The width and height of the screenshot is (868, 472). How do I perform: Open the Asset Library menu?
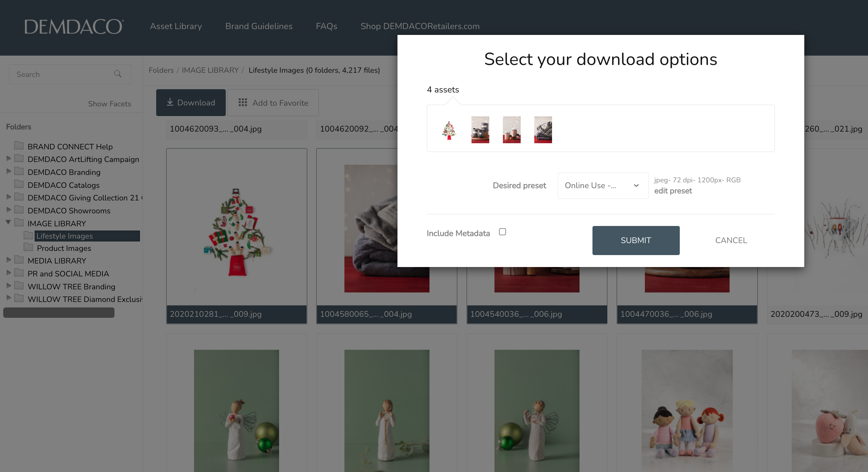[x=176, y=26]
